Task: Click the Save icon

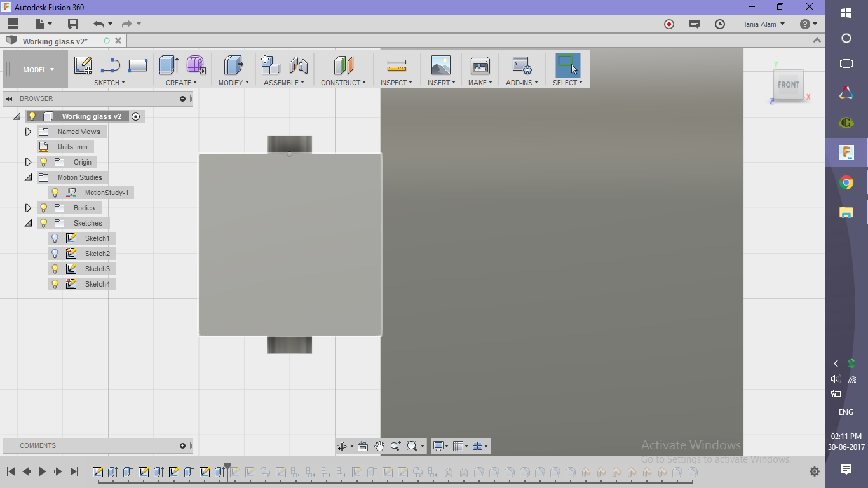Action: (73, 24)
